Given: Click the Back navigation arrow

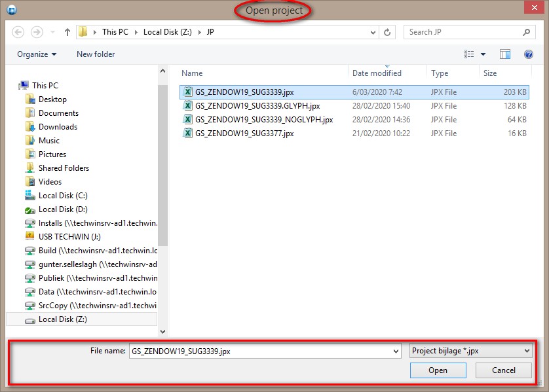Looking at the screenshot, I should click(18, 32).
